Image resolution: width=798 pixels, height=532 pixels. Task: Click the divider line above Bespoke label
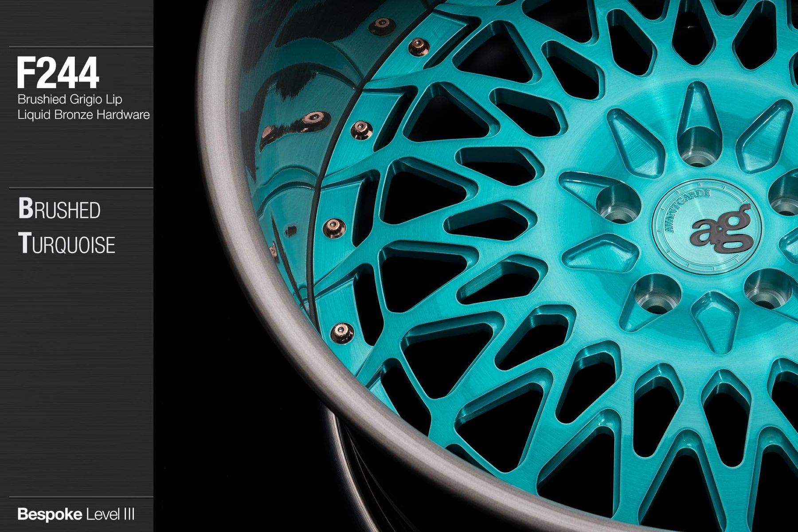tap(81, 497)
